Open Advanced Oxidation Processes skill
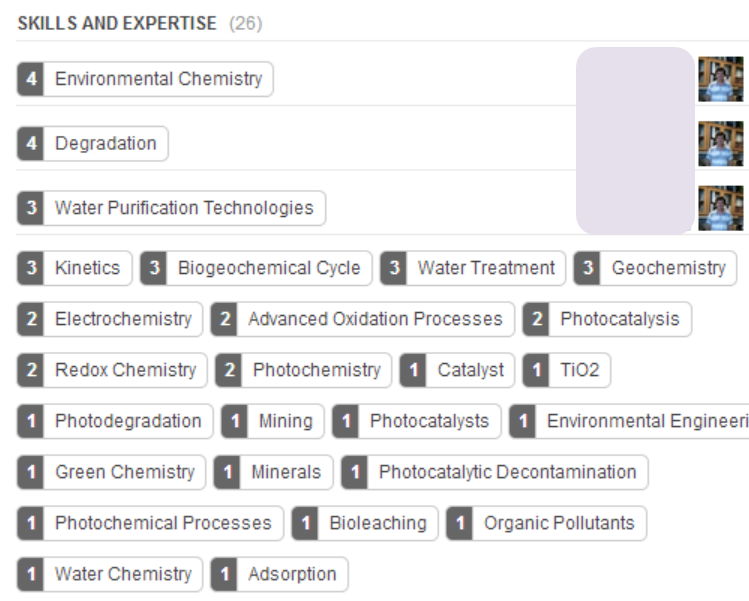 tap(375, 319)
